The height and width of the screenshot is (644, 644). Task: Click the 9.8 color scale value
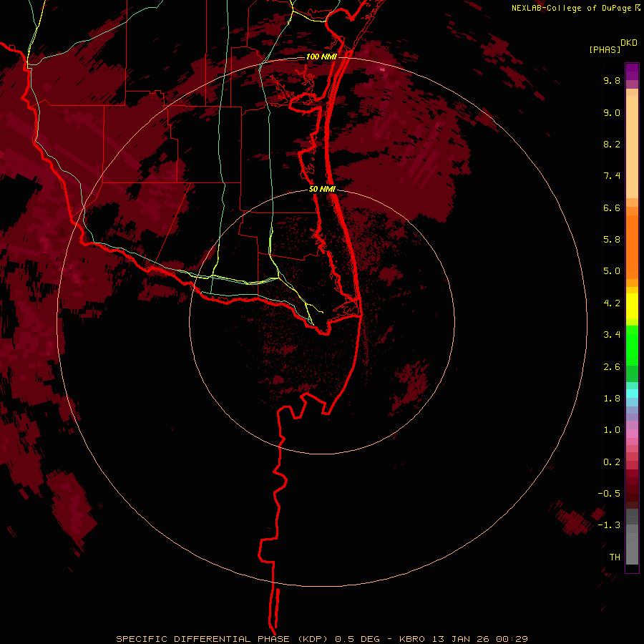coord(612,80)
